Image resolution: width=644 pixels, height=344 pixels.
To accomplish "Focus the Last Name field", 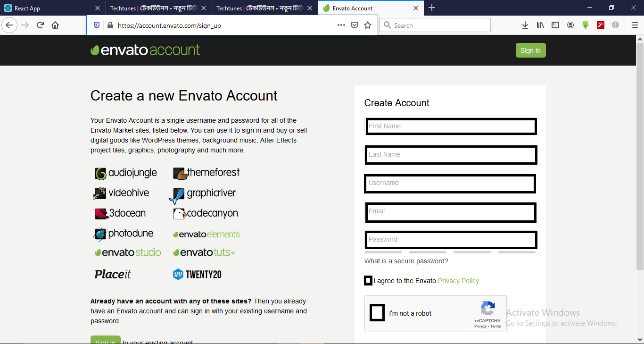I will (451, 155).
